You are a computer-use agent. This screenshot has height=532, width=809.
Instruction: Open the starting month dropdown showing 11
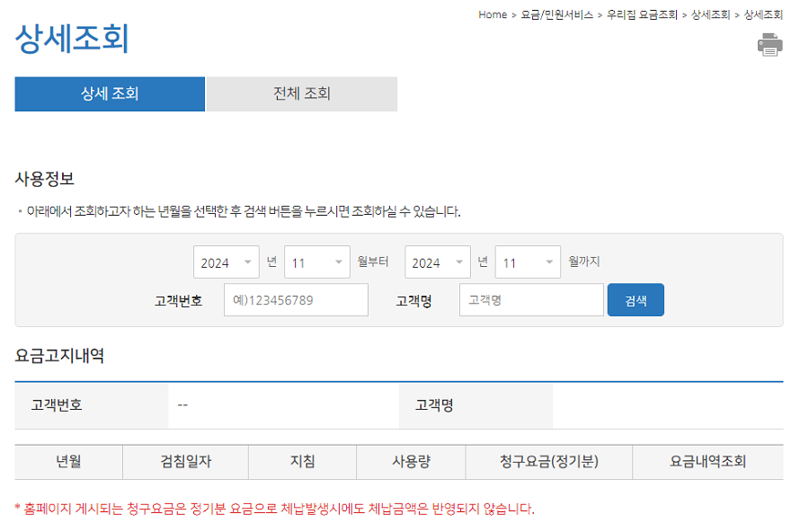click(x=316, y=262)
